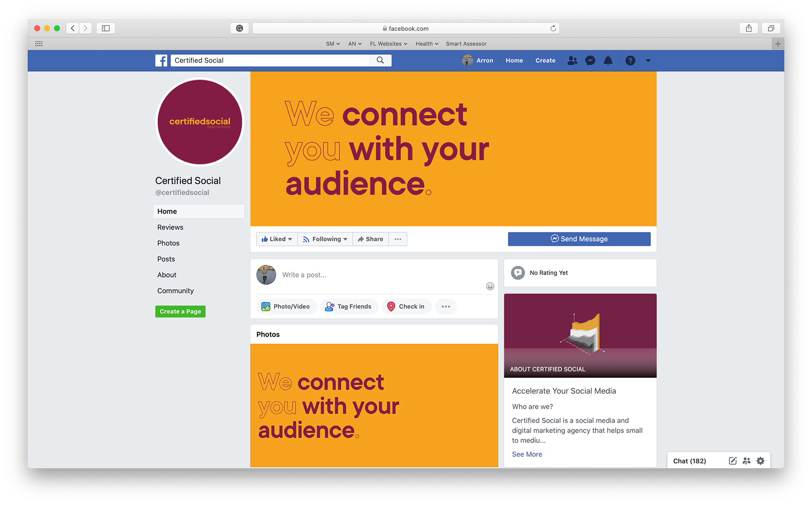The height and width of the screenshot is (505, 812).
Task: Click the emoji icon in the post box
Action: tap(490, 287)
